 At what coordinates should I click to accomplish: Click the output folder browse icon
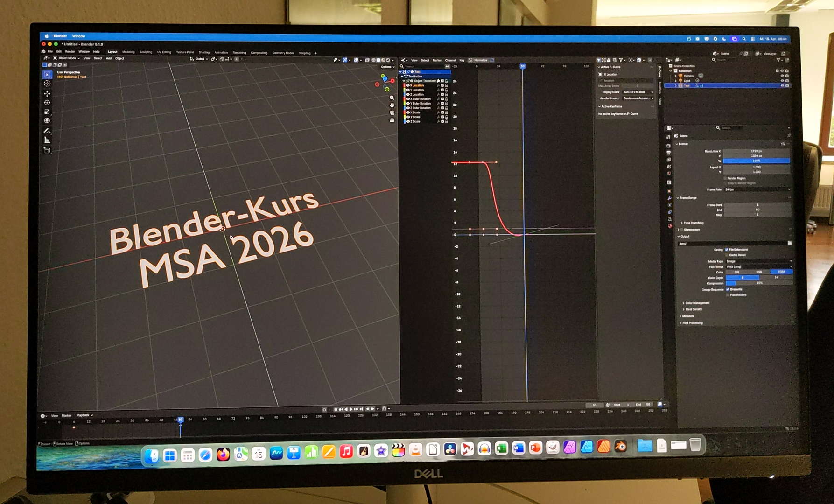(x=789, y=243)
